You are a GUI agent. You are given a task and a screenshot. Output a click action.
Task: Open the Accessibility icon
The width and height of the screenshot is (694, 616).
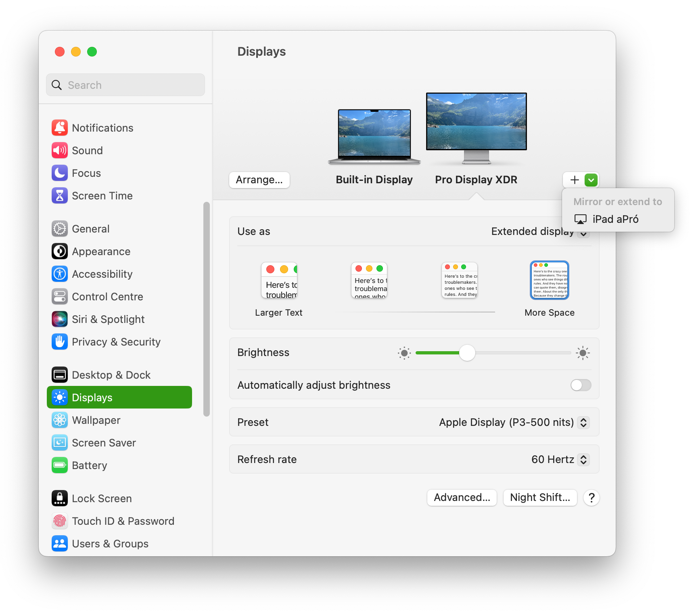click(60, 274)
